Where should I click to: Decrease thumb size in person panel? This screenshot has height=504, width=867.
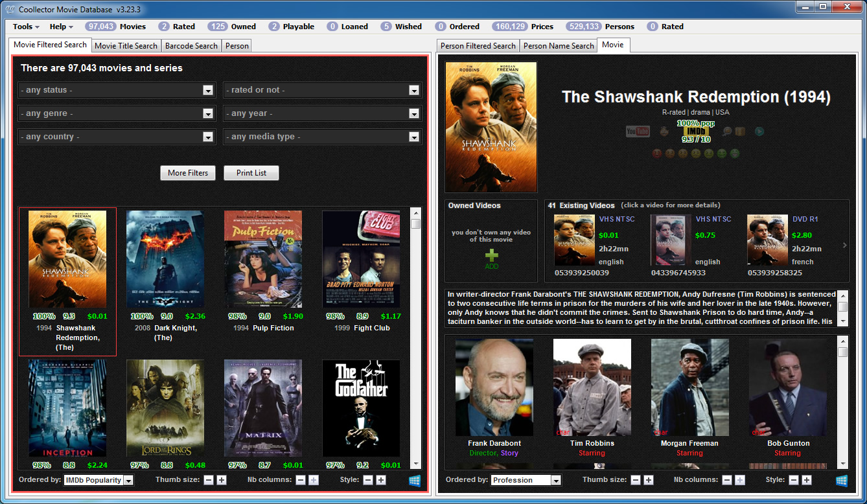[x=636, y=480]
